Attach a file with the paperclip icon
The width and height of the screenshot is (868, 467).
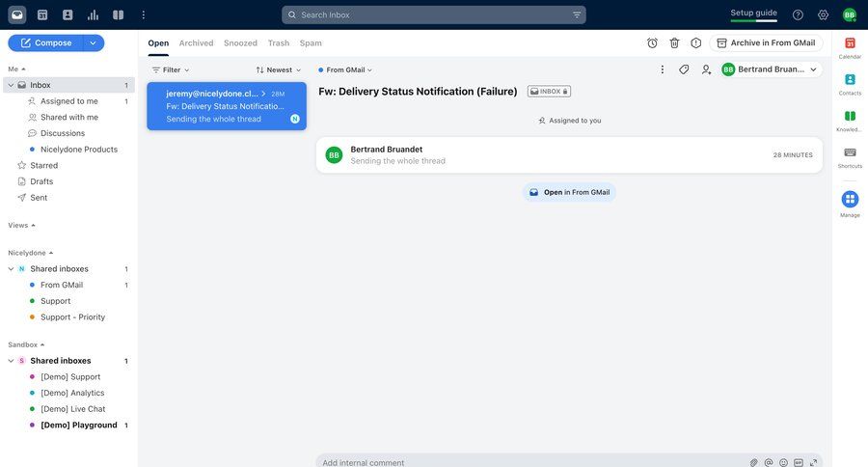[754, 462]
